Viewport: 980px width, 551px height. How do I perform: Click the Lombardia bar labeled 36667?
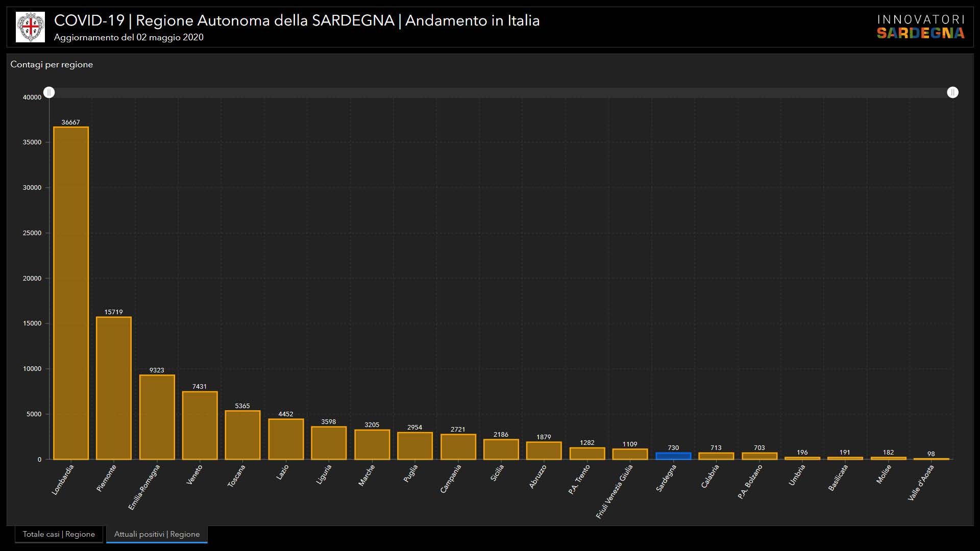[71, 293]
